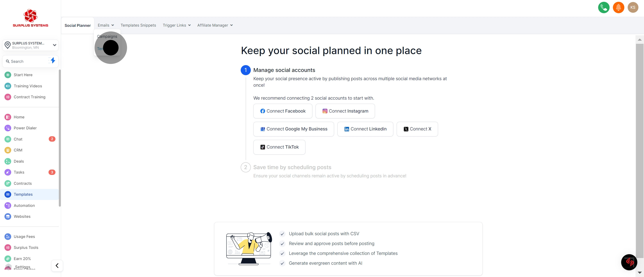
Task: Click the green phone call icon
Action: (604, 8)
